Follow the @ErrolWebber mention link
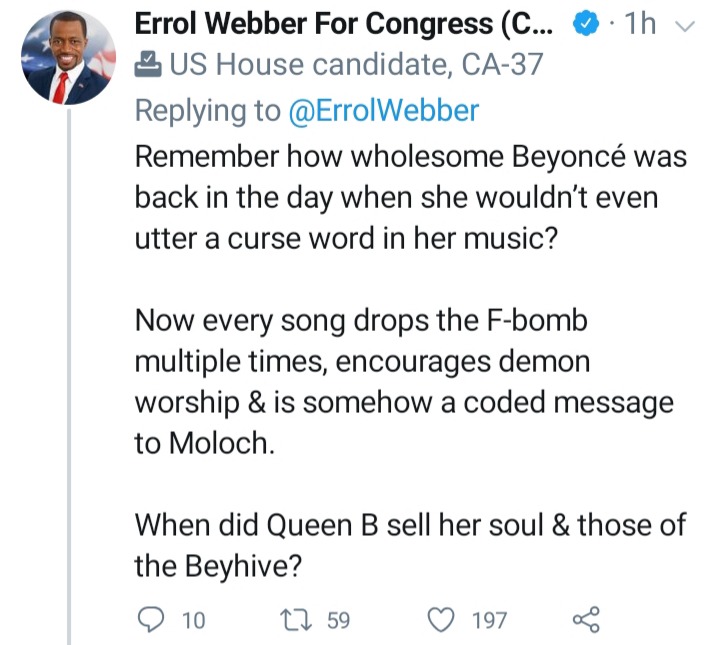The image size is (720, 645). click(383, 111)
